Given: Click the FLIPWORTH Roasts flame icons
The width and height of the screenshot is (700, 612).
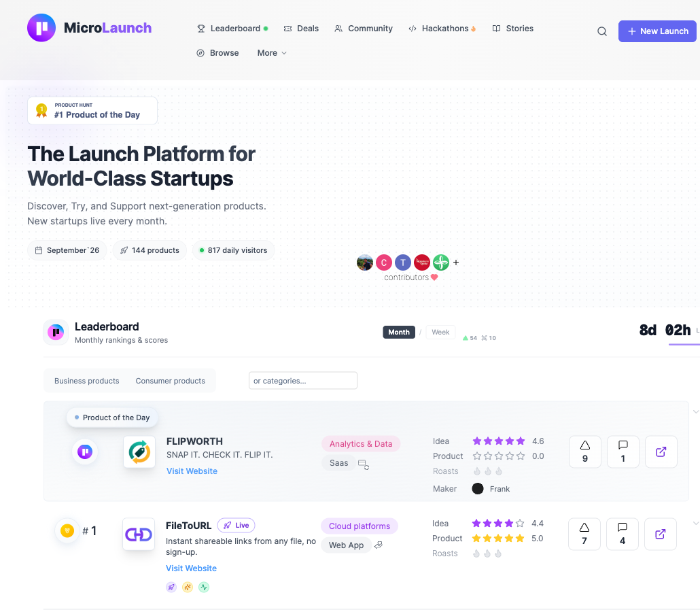Looking at the screenshot, I should pos(488,471).
